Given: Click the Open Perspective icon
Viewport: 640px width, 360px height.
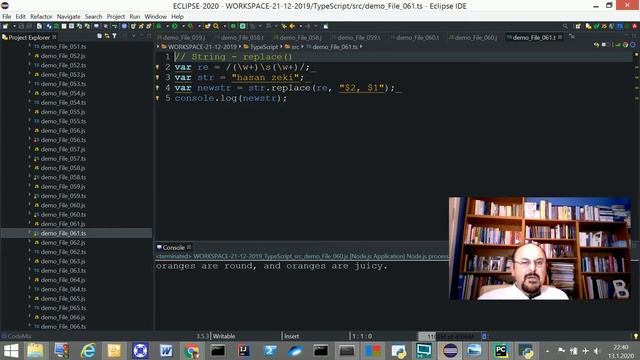Looking at the screenshot, I should point(578,26).
